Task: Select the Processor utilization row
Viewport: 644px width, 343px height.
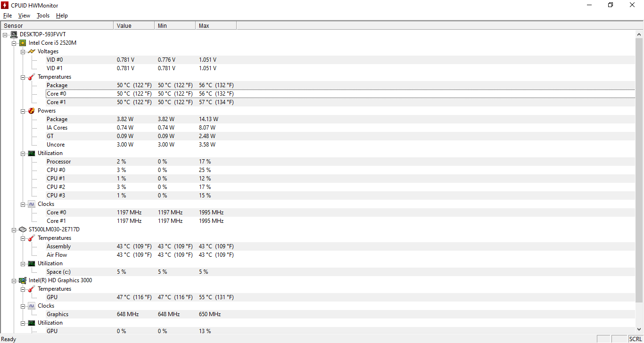Action: 340,162
